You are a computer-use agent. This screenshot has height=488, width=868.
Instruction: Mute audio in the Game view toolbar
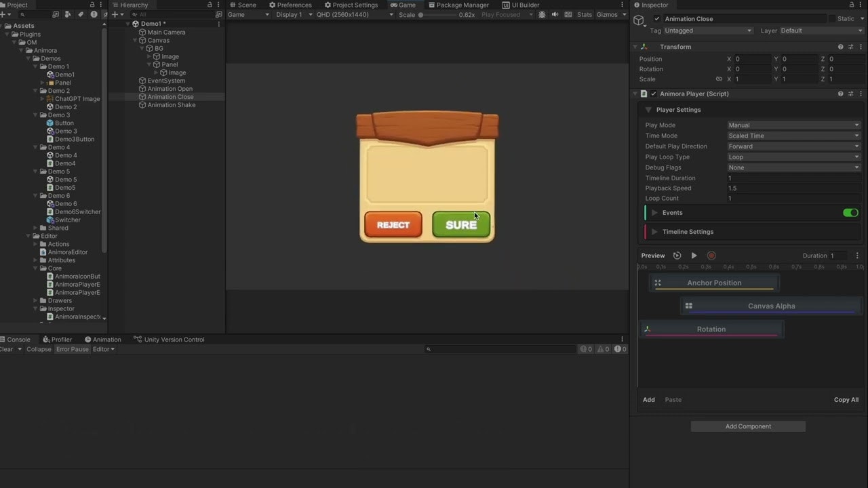(x=555, y=14)
